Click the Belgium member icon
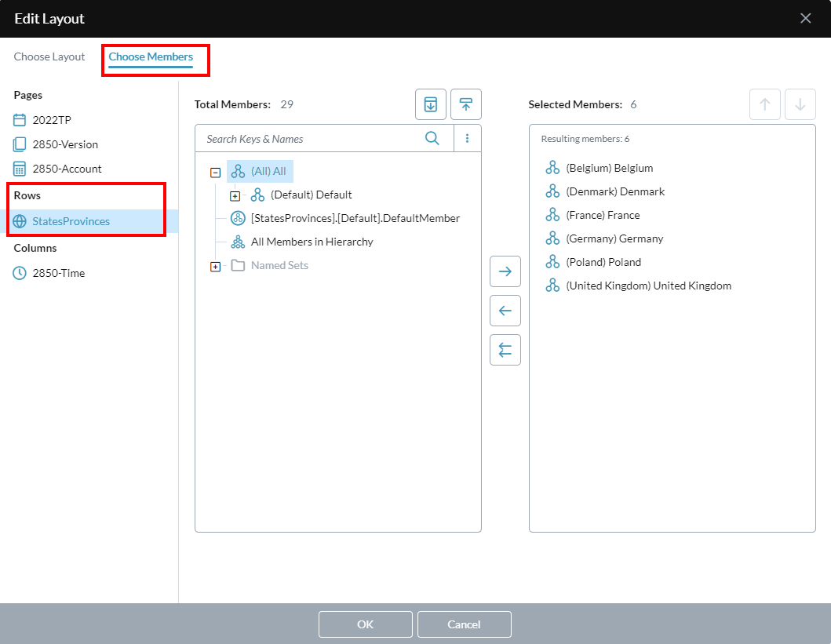This screenshot has height=644, width=831. click(x=552, y=168)
